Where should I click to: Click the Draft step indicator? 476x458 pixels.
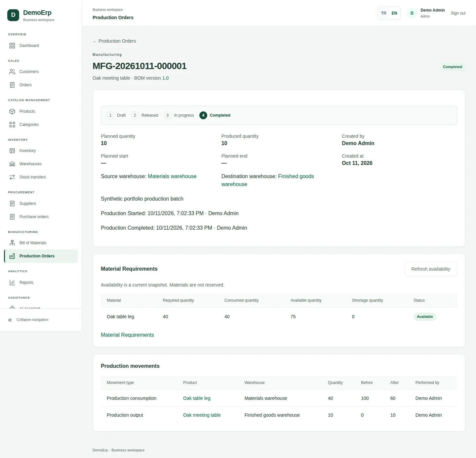[x=116, y=115]
